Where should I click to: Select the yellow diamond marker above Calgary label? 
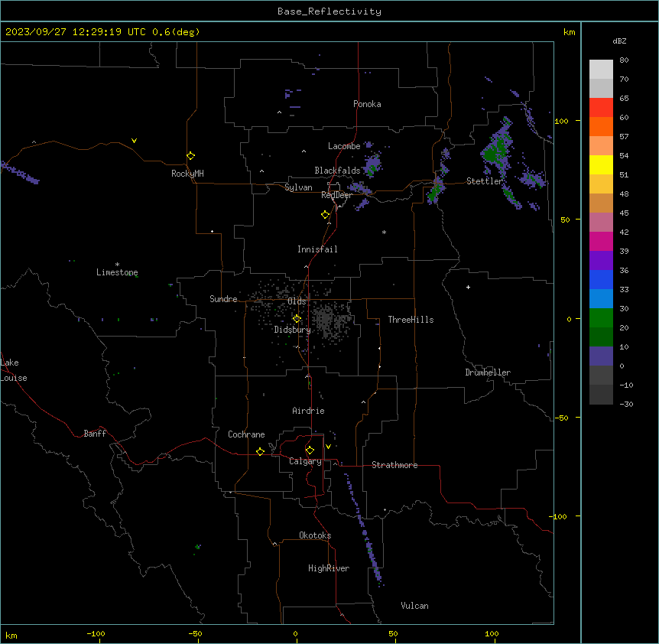310,450
